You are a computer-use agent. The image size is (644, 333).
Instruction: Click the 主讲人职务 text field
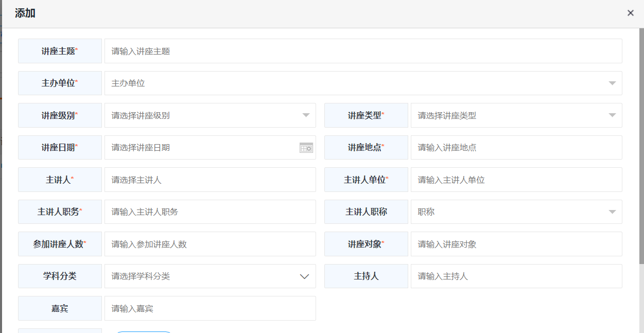pos(210,212)
